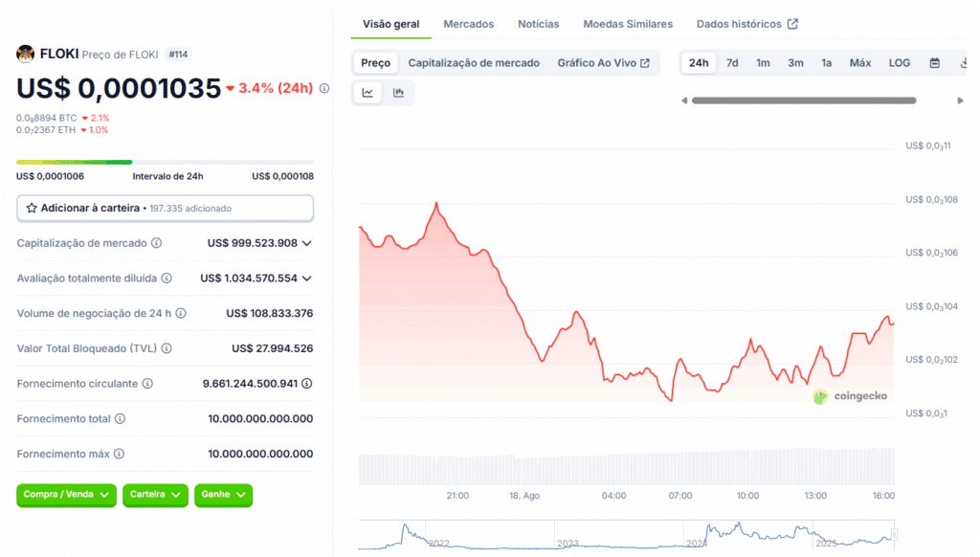Click the red price line chart area
980x557 pixels.
coord(626,301)
